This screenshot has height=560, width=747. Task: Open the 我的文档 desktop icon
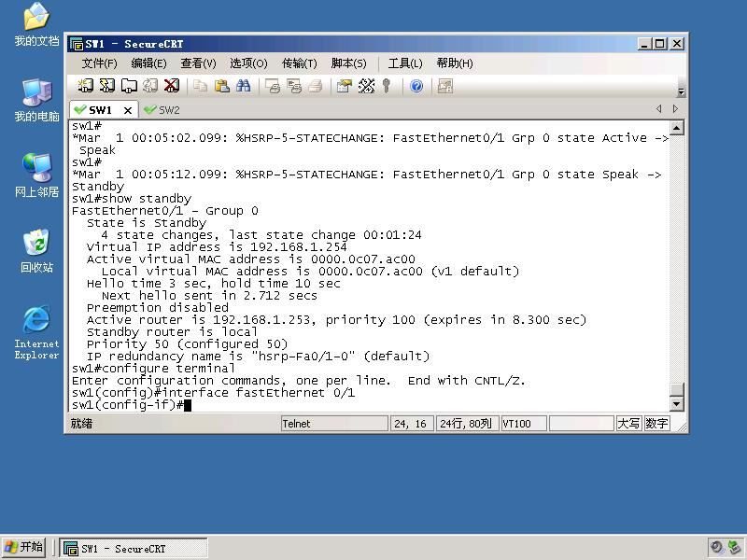coord(36,25)
